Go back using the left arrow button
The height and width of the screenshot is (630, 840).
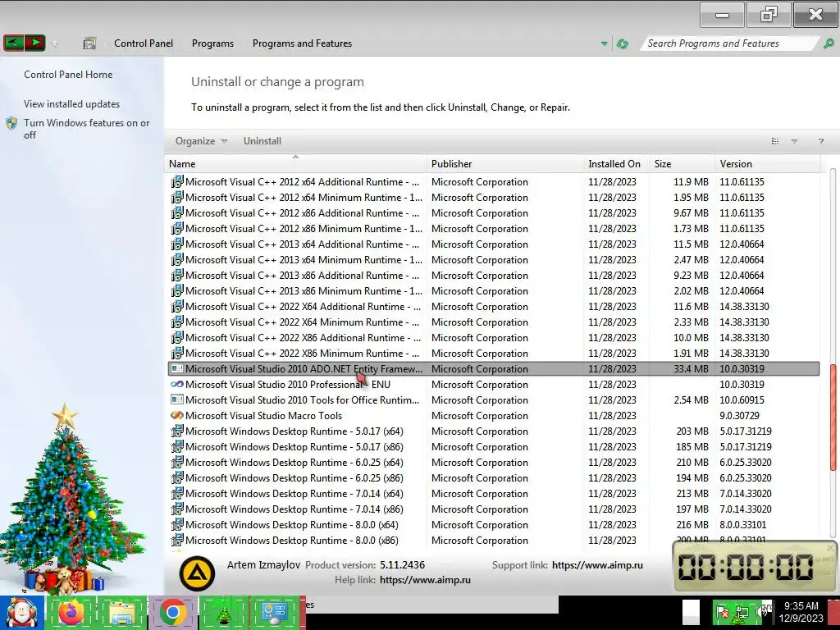(13, 43)
